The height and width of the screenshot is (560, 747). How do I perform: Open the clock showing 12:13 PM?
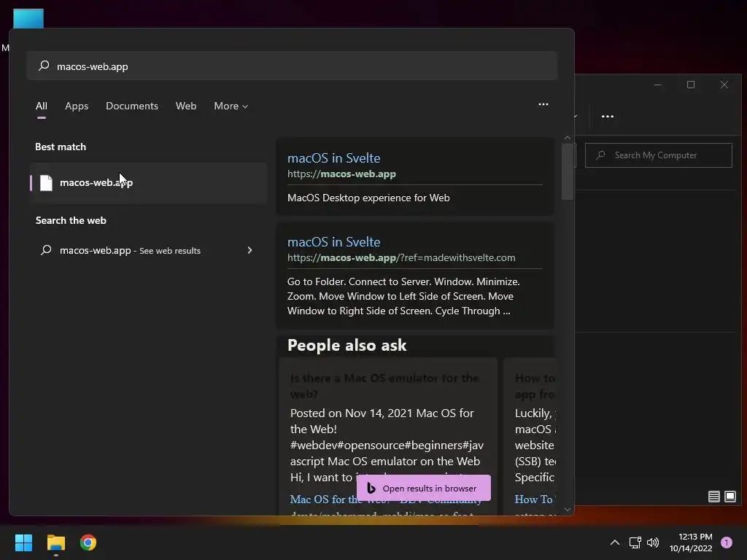(x=691, y=542)
